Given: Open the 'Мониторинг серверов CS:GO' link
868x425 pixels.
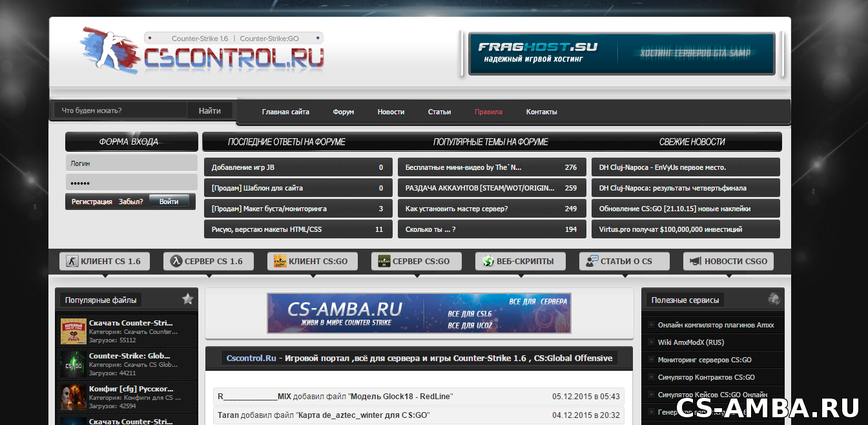Looking at the screenshot, I should 705,360.
